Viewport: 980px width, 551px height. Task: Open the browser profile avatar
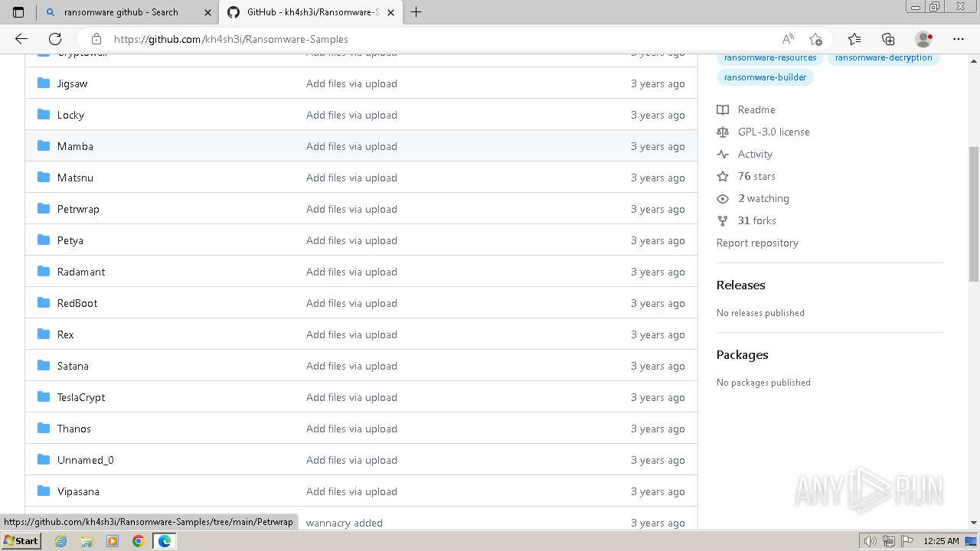pos(924,39)
